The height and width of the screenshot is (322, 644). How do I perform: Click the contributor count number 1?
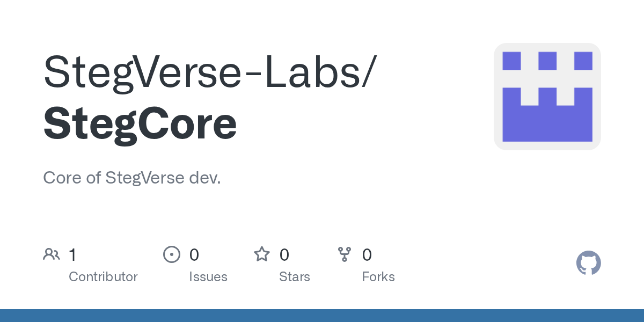coord(72,255)
